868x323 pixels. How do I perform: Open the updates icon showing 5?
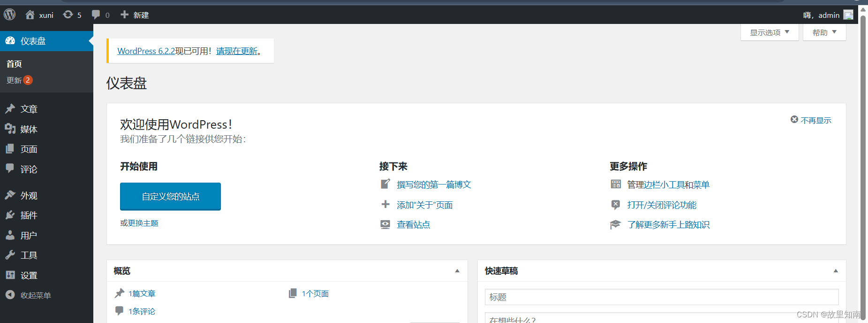[x=68, y=15]
